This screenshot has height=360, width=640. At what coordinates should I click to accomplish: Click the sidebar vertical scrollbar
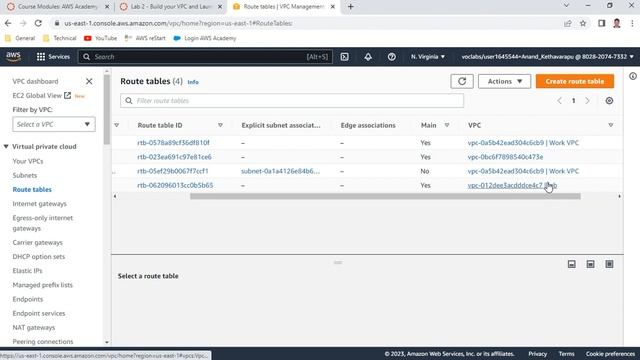click(107, 110)
